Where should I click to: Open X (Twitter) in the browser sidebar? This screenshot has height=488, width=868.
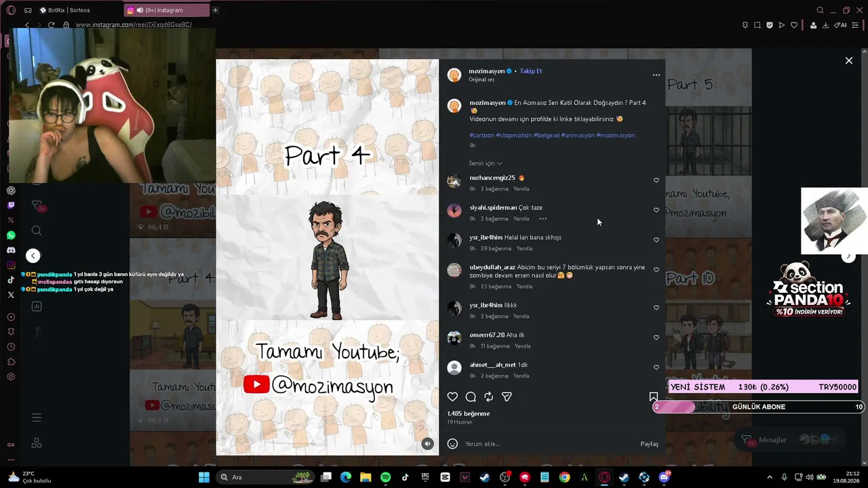[11, 295]
